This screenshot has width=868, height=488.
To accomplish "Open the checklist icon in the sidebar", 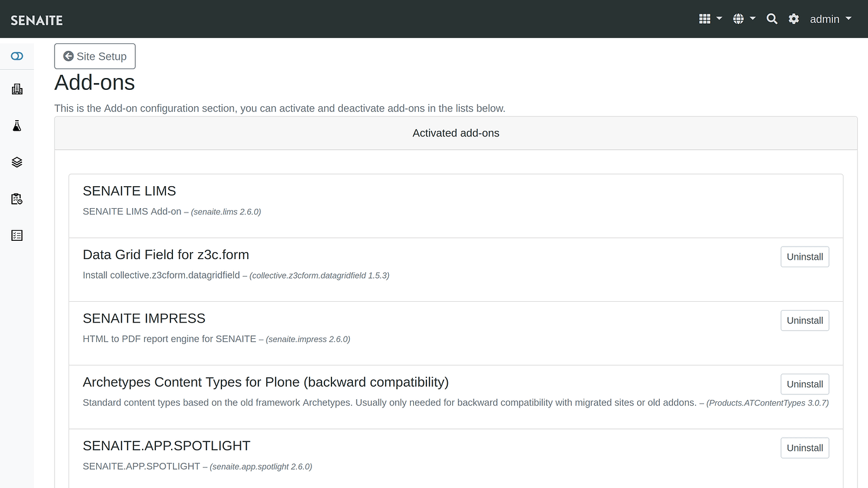I will click(16, 235).
